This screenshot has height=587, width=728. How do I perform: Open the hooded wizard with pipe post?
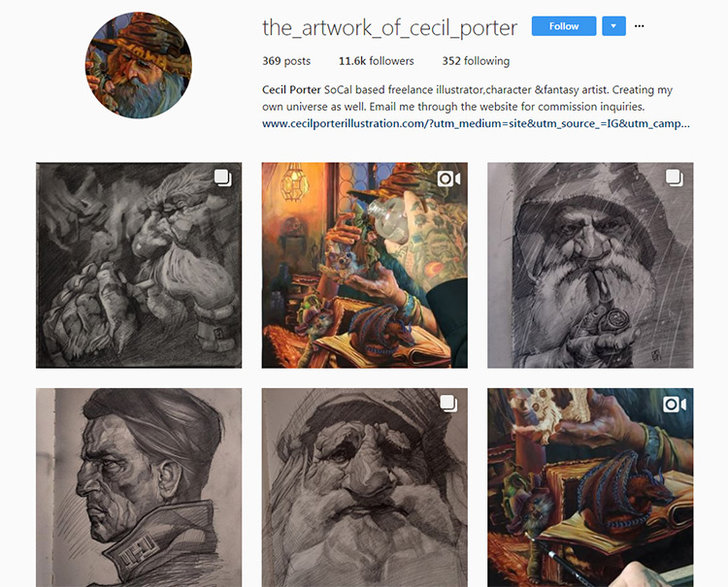click(590, 265)
